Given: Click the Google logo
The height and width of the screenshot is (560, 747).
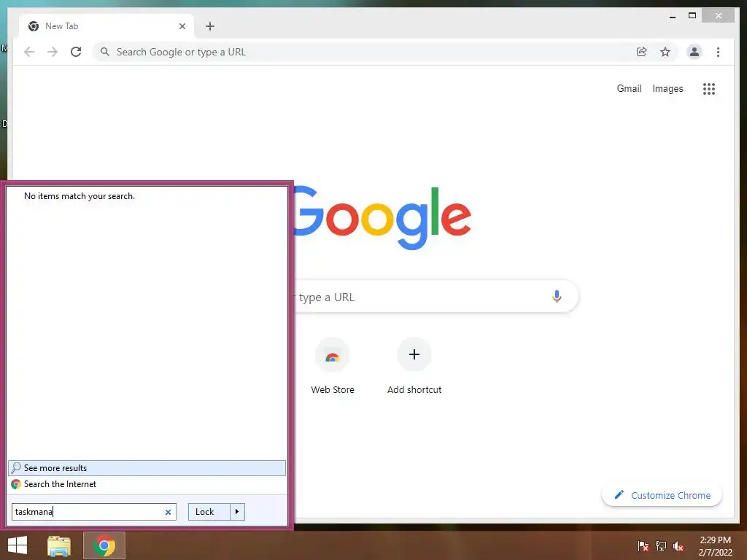Looking at the screenshot, I should tap(382, 218).
